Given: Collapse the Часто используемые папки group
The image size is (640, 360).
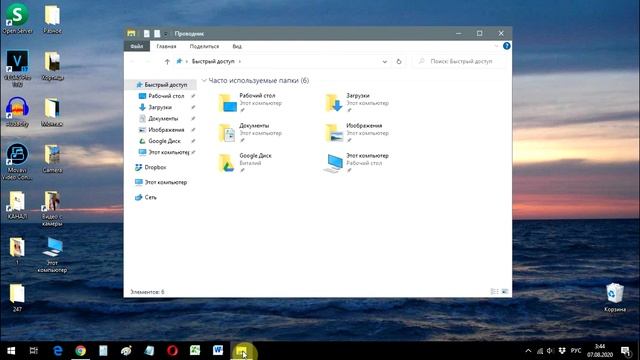Looking at the screenshot, I should (x=204, y=80).
